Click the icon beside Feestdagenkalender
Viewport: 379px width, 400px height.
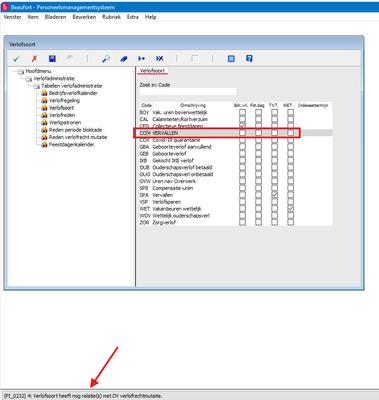point(44,144)
